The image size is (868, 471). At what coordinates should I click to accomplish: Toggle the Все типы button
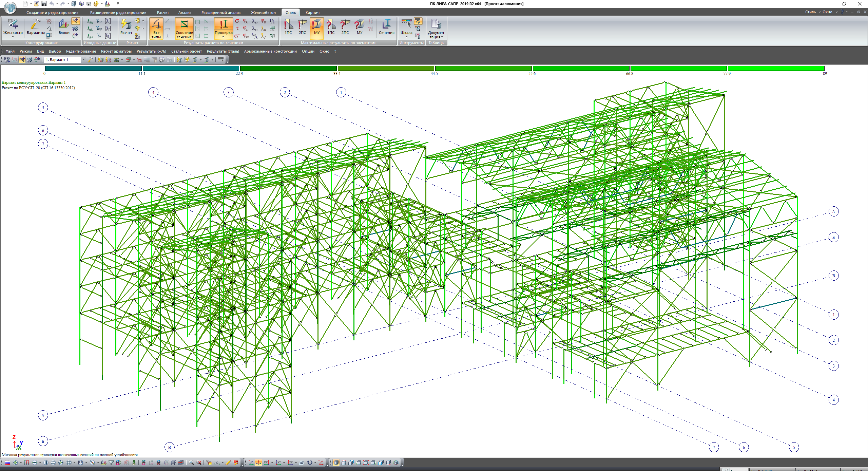(156, 29)
